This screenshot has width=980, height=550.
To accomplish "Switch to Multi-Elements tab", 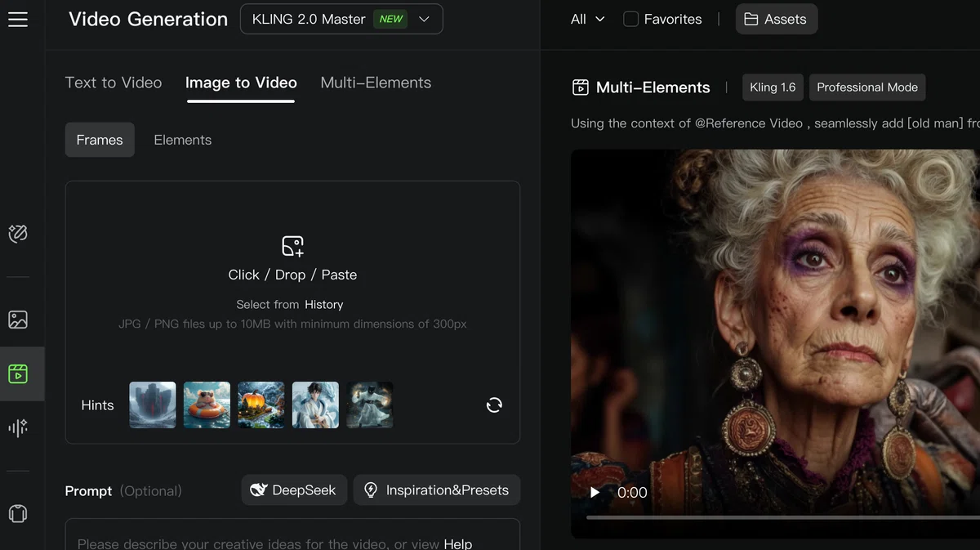I will pos(376,83).
